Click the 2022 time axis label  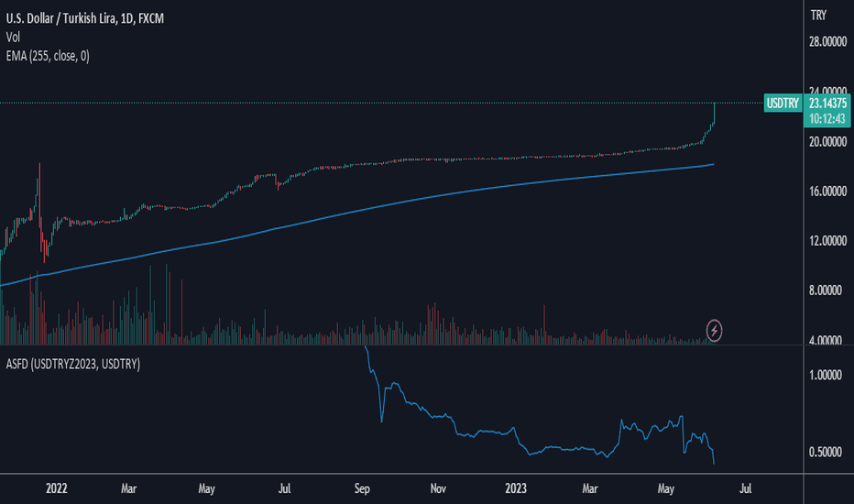click(x=57, y=488)
